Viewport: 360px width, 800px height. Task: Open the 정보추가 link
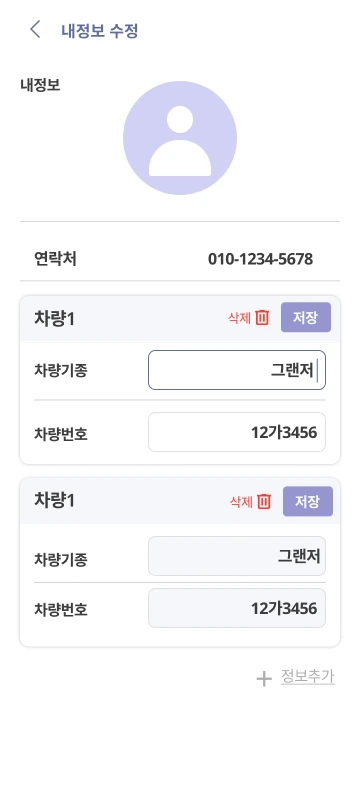point(307,677)
